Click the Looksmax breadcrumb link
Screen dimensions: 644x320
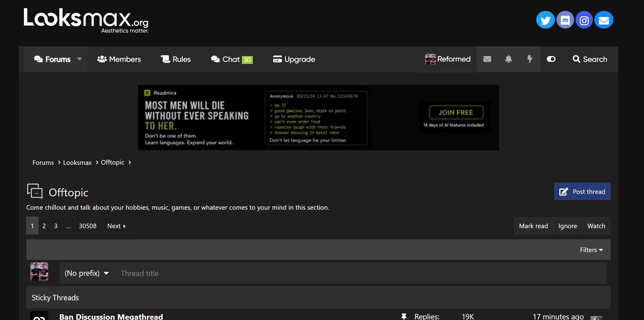tap(77, 163)
